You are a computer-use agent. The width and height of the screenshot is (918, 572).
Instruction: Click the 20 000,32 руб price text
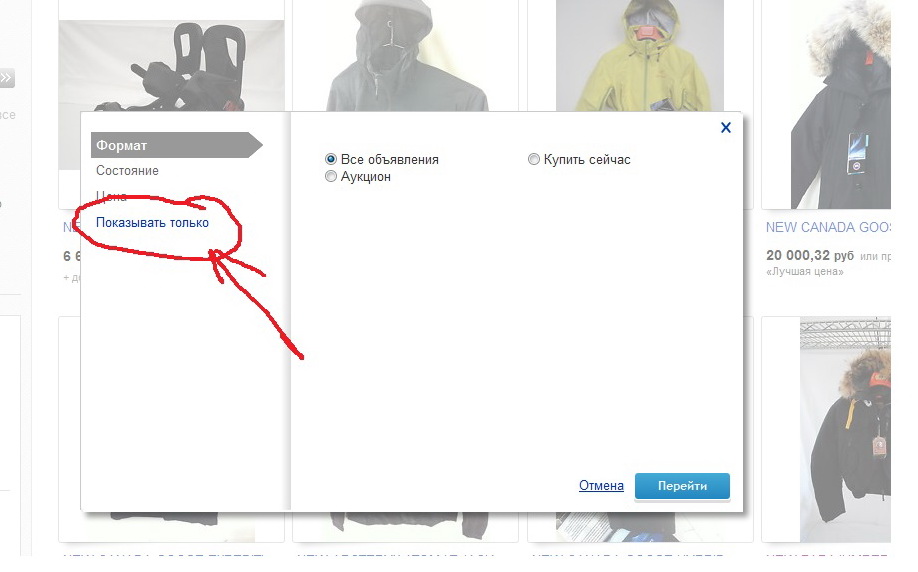coord(809,256)
